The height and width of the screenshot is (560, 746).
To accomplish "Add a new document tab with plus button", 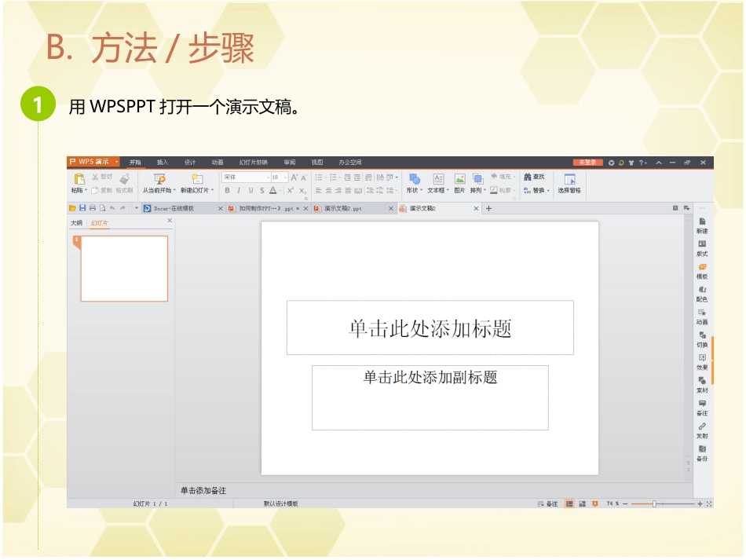I will [488, 208].
